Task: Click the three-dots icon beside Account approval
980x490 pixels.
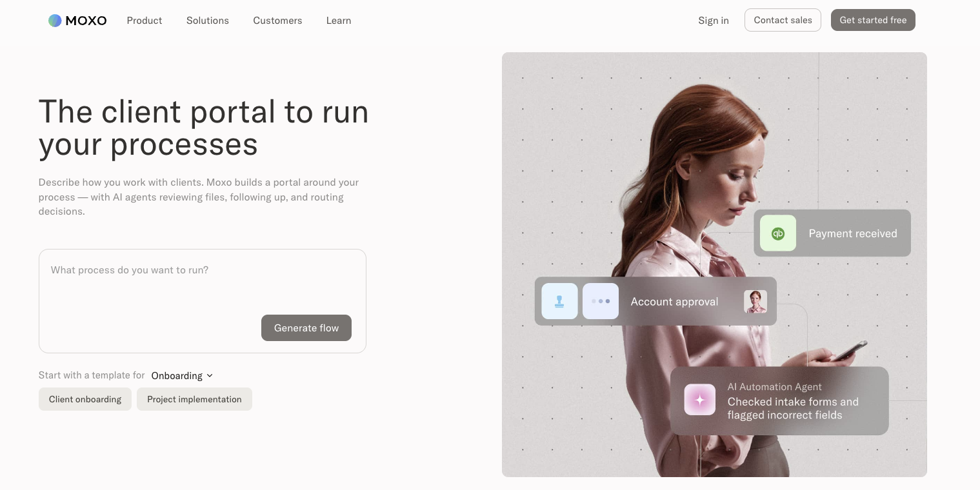Action: coord(600,301)
